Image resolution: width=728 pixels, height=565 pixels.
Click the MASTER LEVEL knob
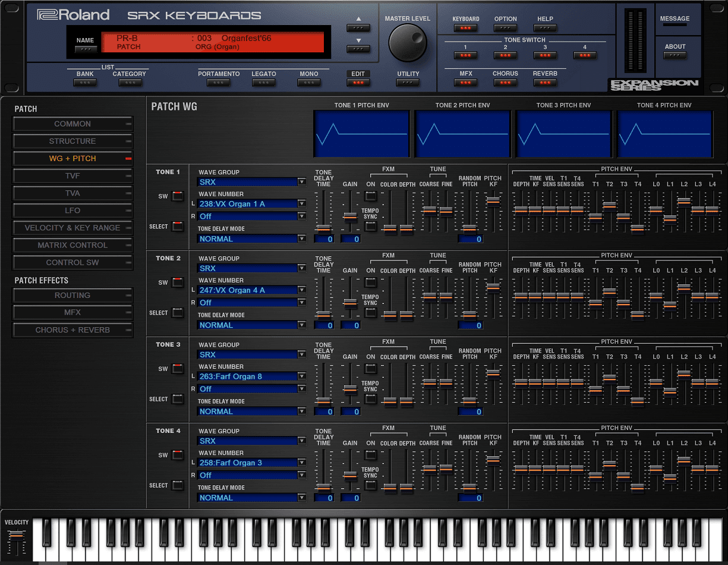[x=408, y=42]
